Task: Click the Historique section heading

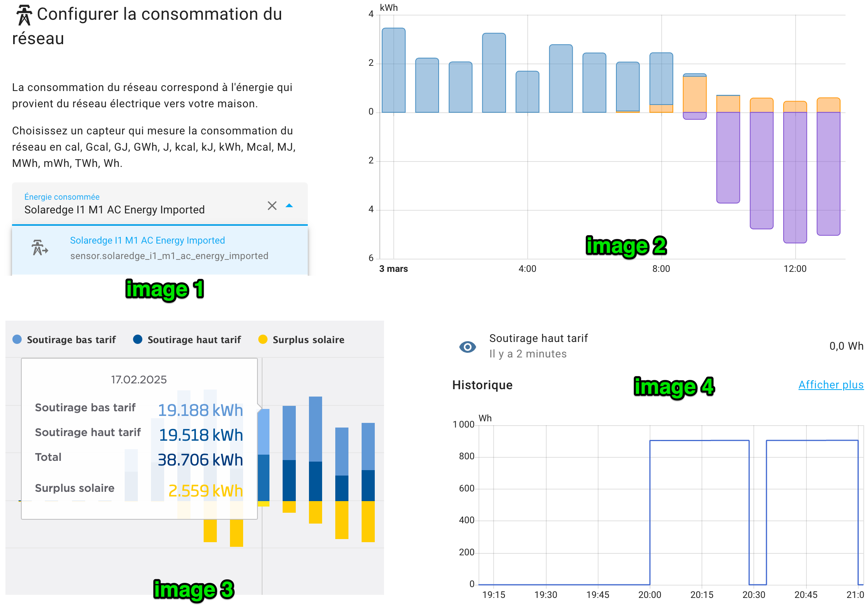Action: [482, 385]
